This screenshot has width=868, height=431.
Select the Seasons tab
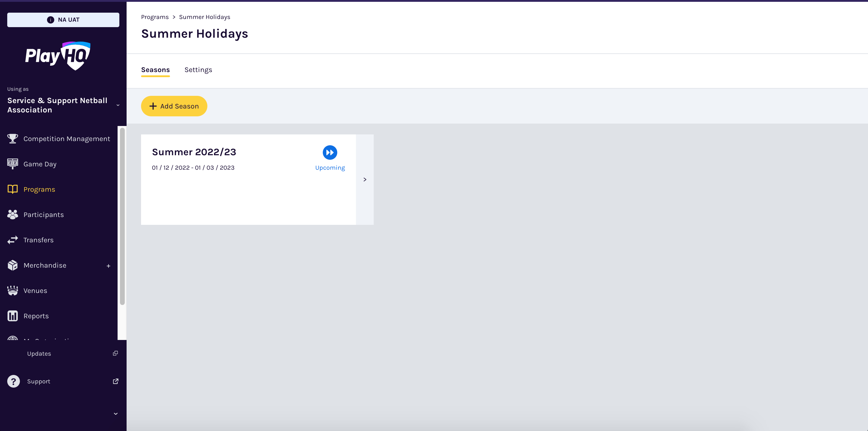click(x=155, y=70)
